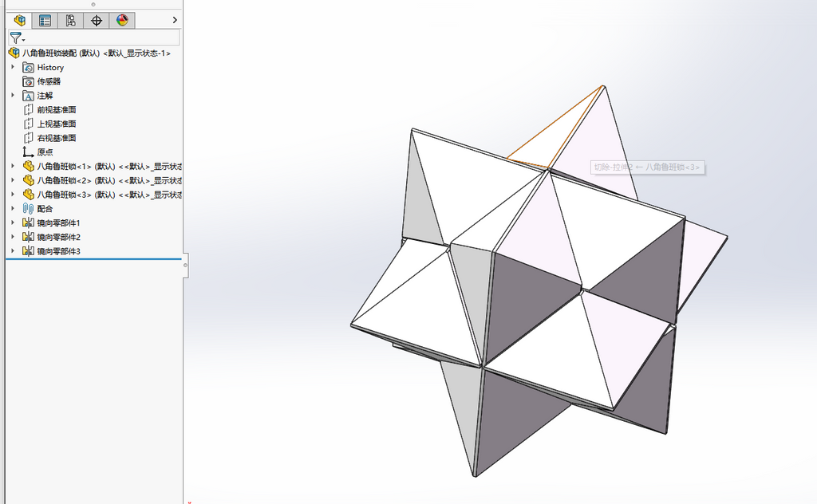Open the FeatureManager design tree tab
Screen dimensions: 817x504
pos(19,20)
